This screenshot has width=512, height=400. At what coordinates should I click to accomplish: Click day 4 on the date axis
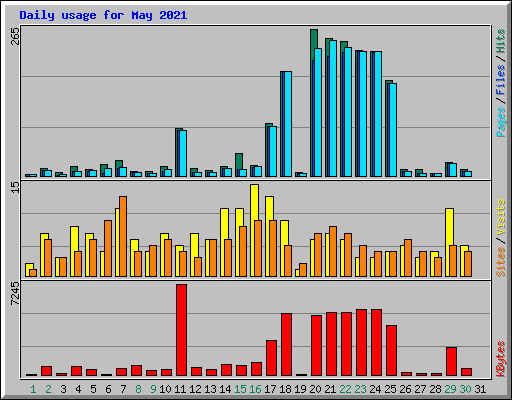tap(78, 389)
